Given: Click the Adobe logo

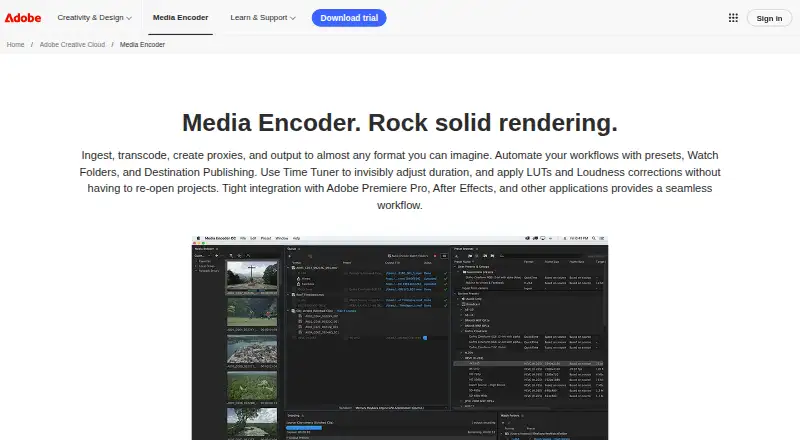Looking at the screenshot, I should click(x=23, y=18).
